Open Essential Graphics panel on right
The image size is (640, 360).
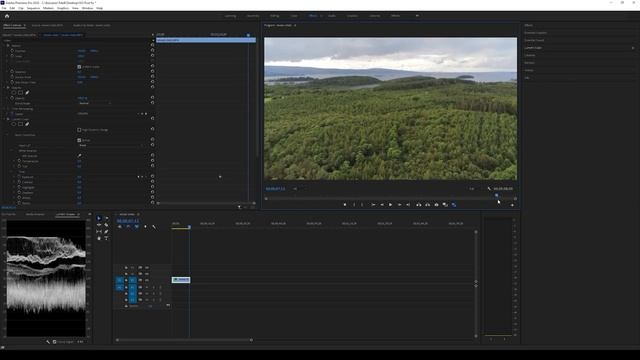[x=536, y=33]
